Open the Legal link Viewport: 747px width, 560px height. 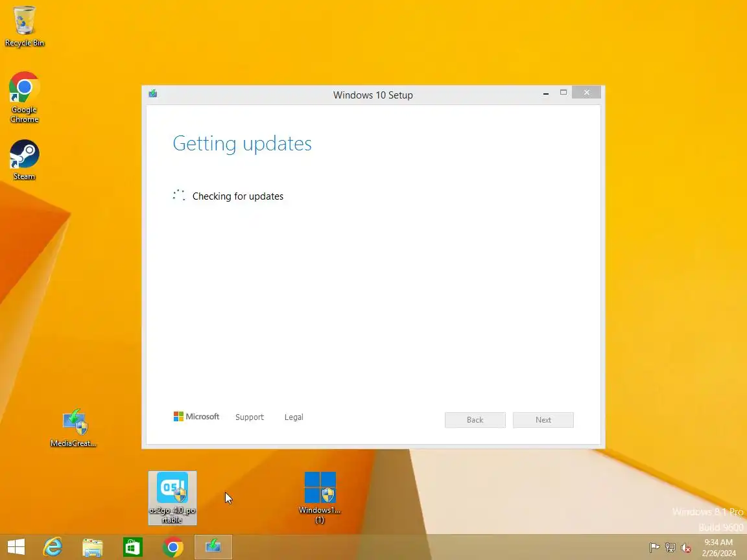pos(294,417)
